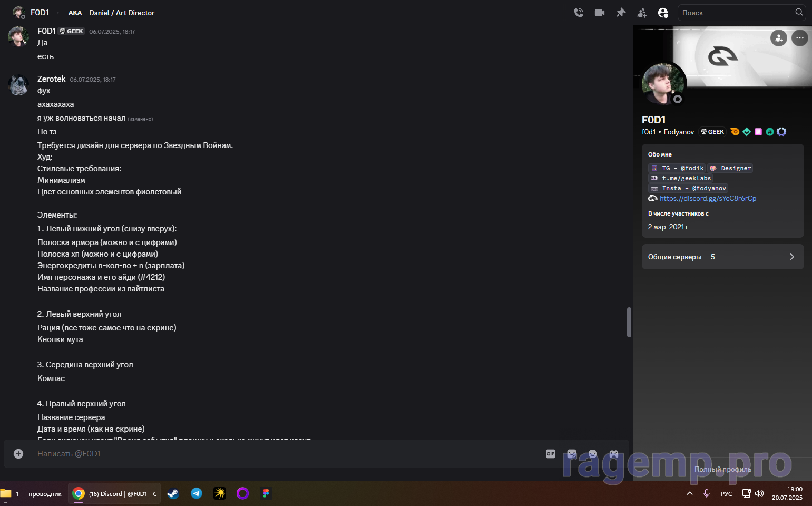Click FOD1's large profile avatar in side panel

[663, 84]
